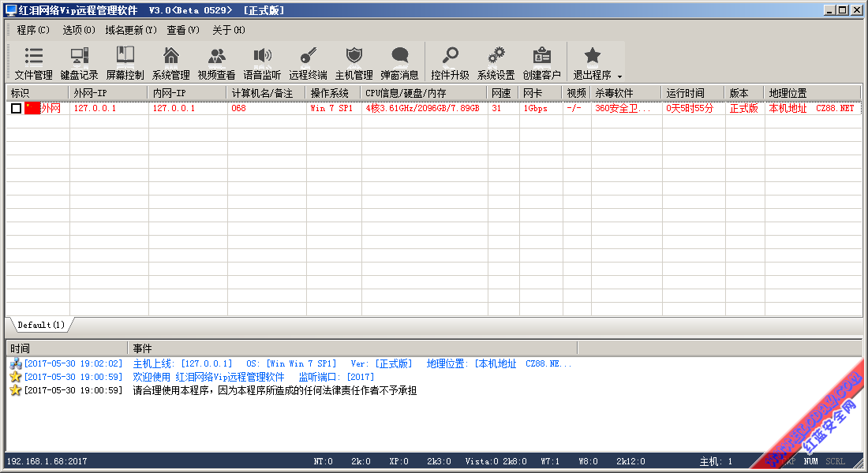Click the 网卡 column header
This screenshot has width=868, height=473.
541,93
